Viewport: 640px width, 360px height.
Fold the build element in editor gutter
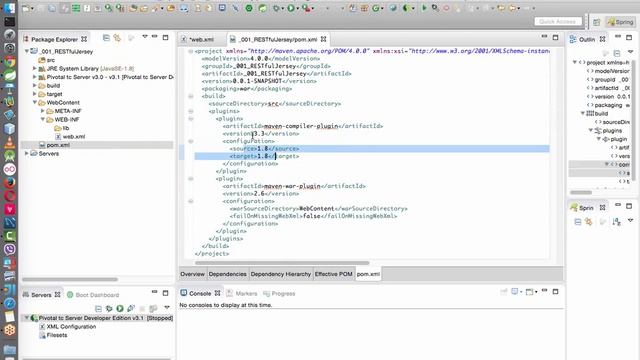(x=191, y=96)
